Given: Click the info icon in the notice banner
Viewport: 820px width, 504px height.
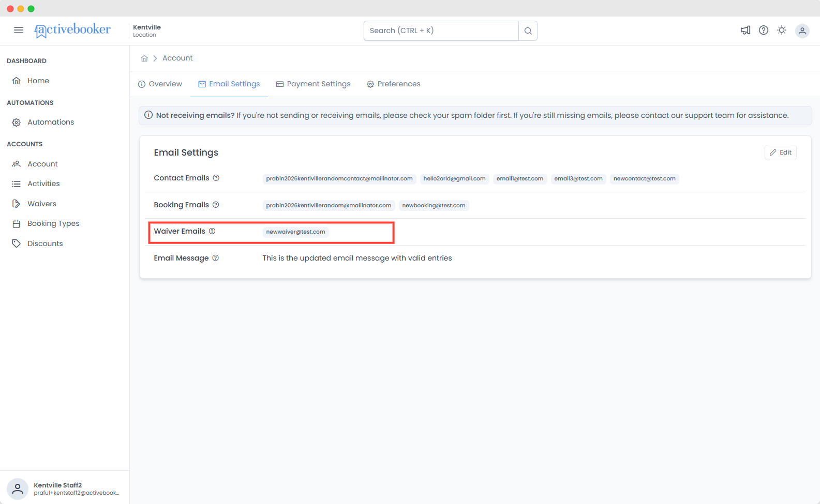Looking at the screenshot, I should (148, 115).
